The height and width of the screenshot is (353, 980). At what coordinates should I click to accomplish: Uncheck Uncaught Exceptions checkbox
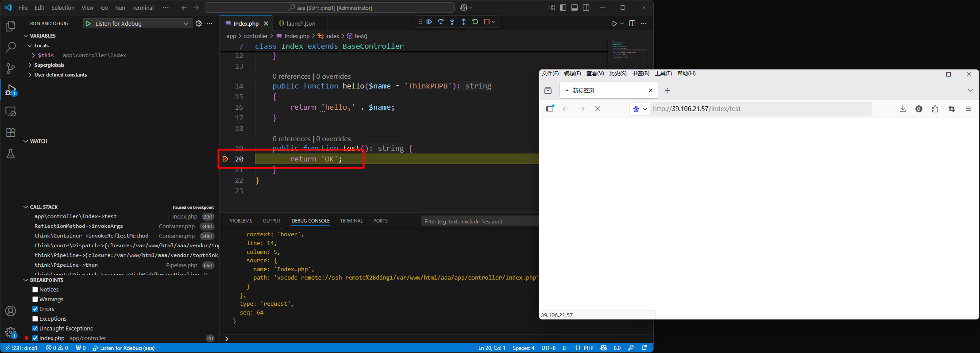35,329
